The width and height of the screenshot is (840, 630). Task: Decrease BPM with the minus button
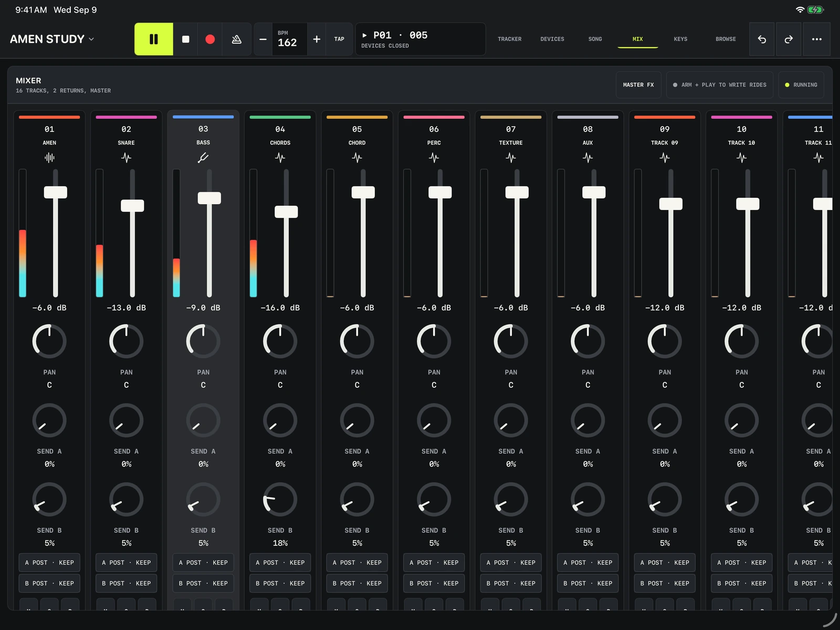pos(263,39)
